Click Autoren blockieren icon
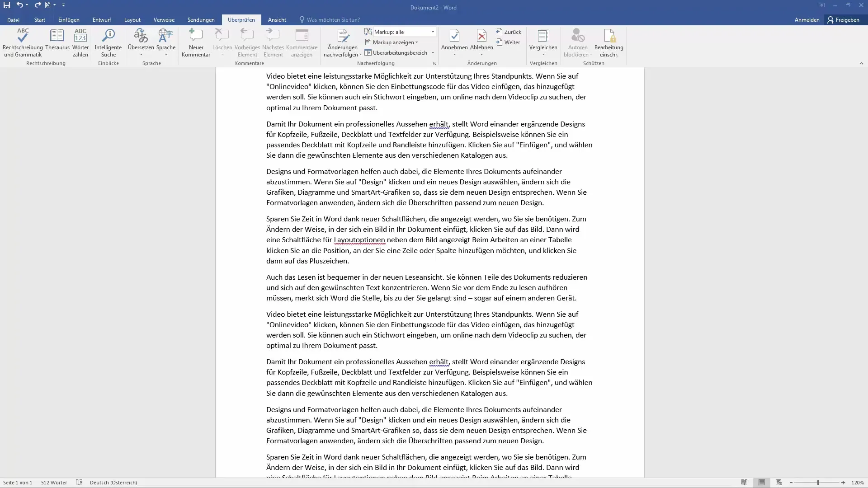The width and height of the screenshot is (868, 488). point(578,36)
